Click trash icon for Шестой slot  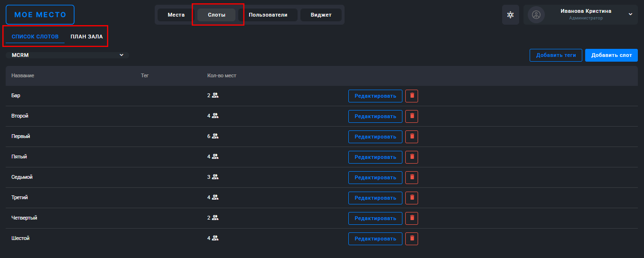click(x=412, y=239)
